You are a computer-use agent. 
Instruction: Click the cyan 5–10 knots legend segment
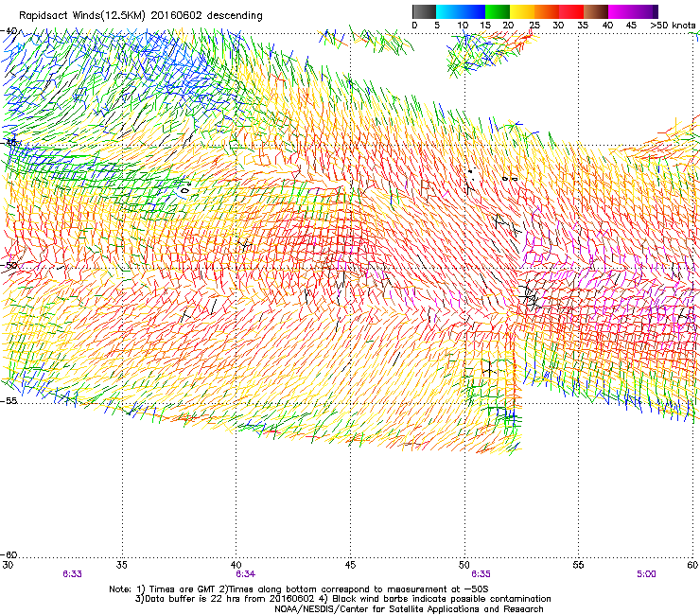coord(448,11)
